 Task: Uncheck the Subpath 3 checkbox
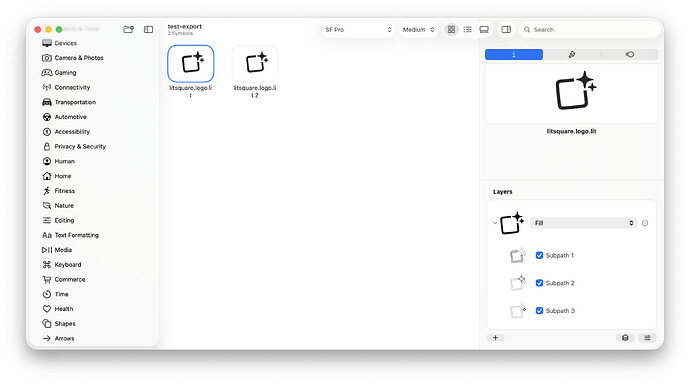[539, 311]
